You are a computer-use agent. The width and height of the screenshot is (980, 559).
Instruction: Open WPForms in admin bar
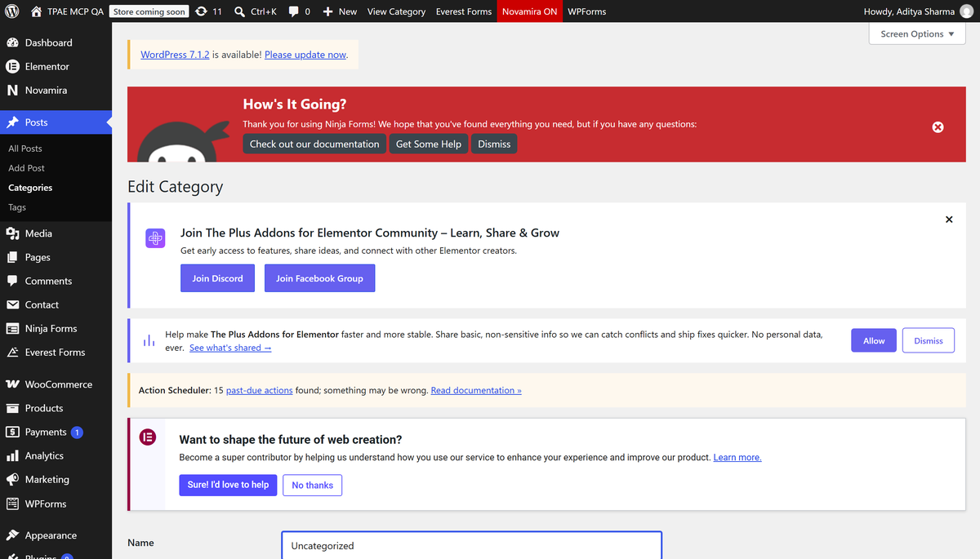click(586, 11)
